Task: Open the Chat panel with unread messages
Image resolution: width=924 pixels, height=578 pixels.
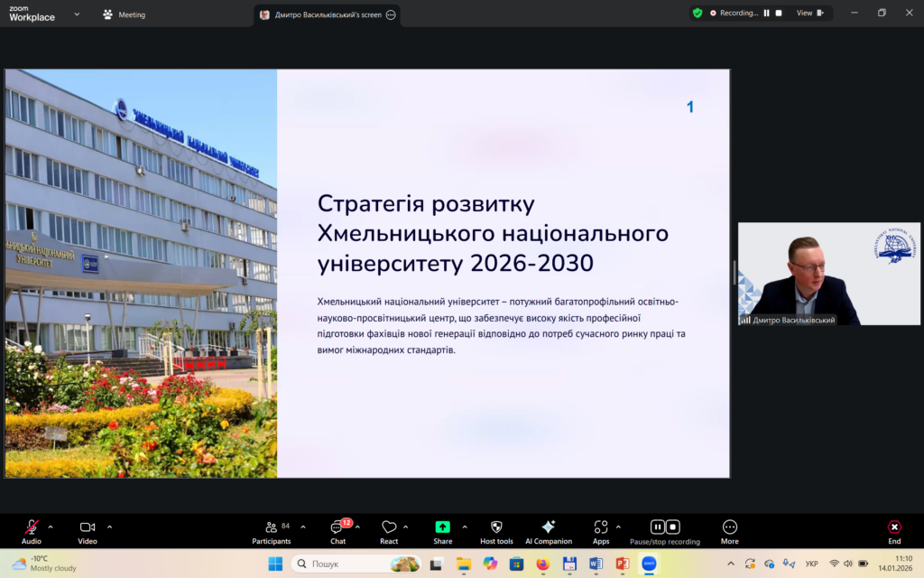Action: click(x=337, y=527)
